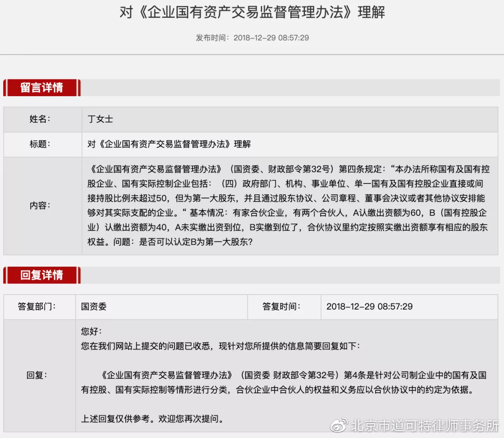The image size is (504, 438).
Task: Click the name value 丁女士
Action: [100, 120]
